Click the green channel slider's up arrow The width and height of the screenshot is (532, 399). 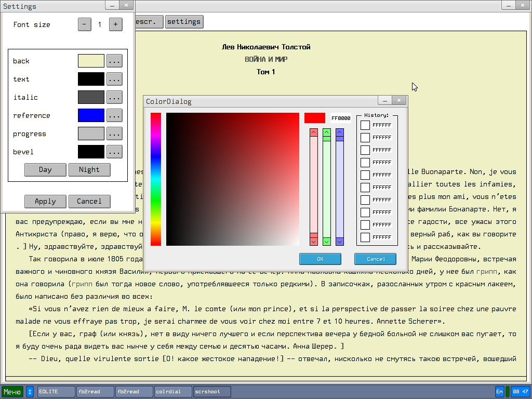click(327, 132)
